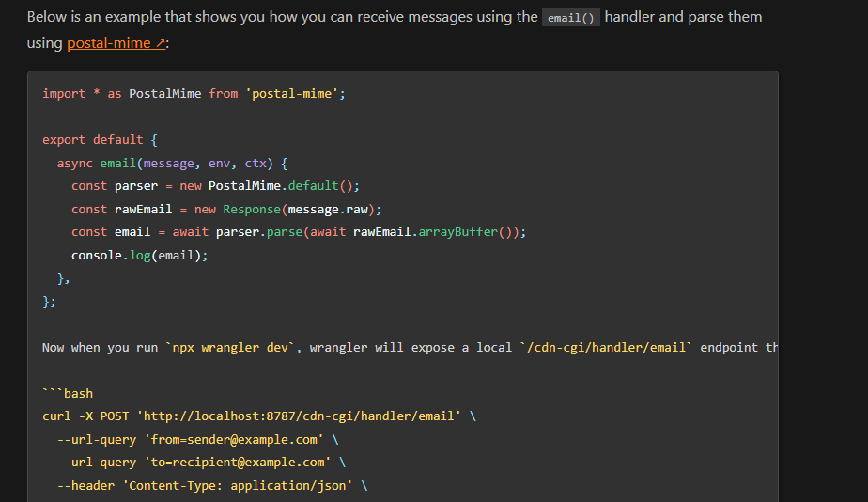Image resolution: width=868 pixels, height=502 pixels.
Task: Click the ```bash fence line
Action: click(68, 393)
